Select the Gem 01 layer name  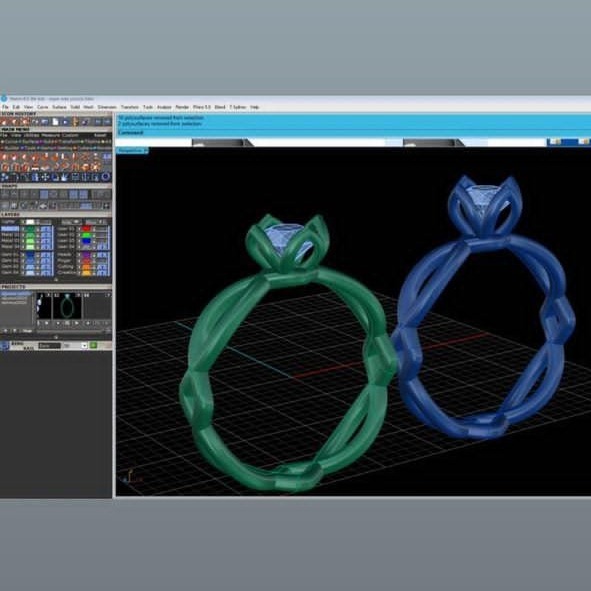point(10,254)
